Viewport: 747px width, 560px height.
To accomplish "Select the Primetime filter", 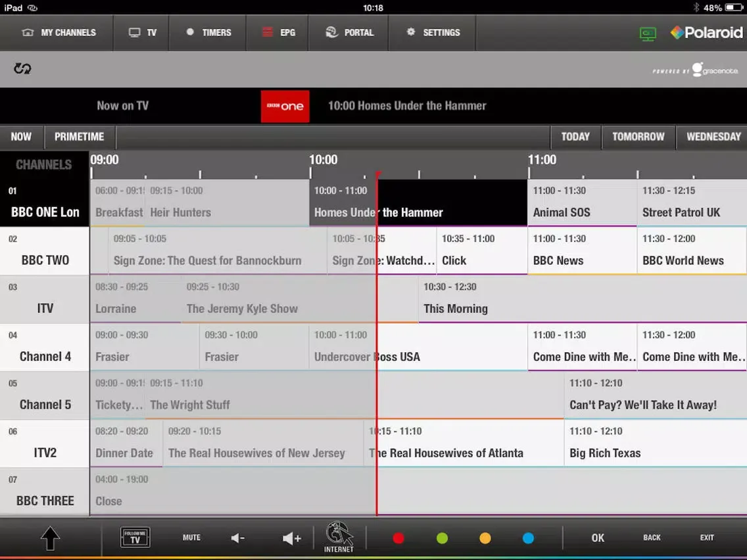I will [79, 137].
